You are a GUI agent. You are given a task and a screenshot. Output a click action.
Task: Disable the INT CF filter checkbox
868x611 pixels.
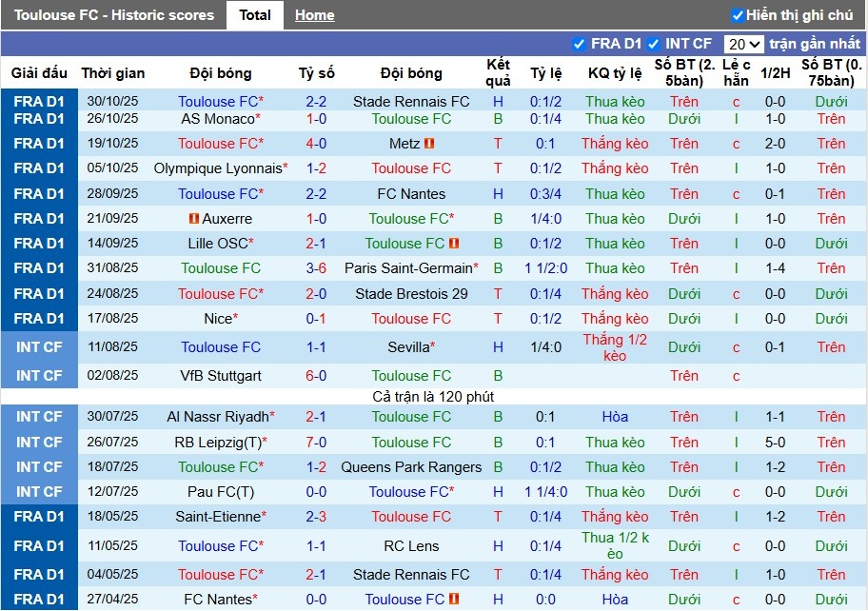654,44
